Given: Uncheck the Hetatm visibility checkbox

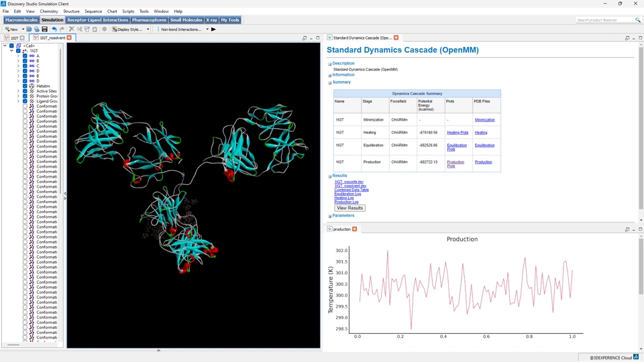Looking at the screenshot, I should [x=25, y=86].
